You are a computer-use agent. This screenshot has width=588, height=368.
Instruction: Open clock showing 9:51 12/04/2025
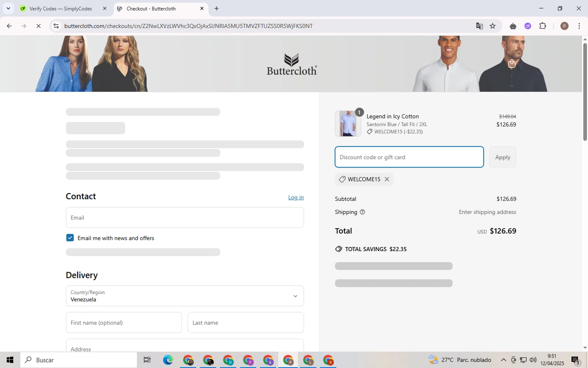(552, 360)
